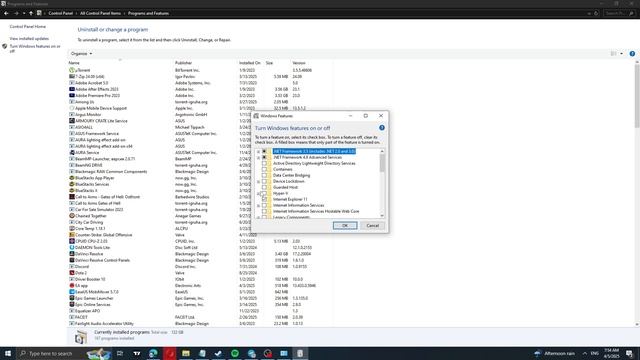Go up one folder level arrow

pyautogui.click(x=31, y=13)
